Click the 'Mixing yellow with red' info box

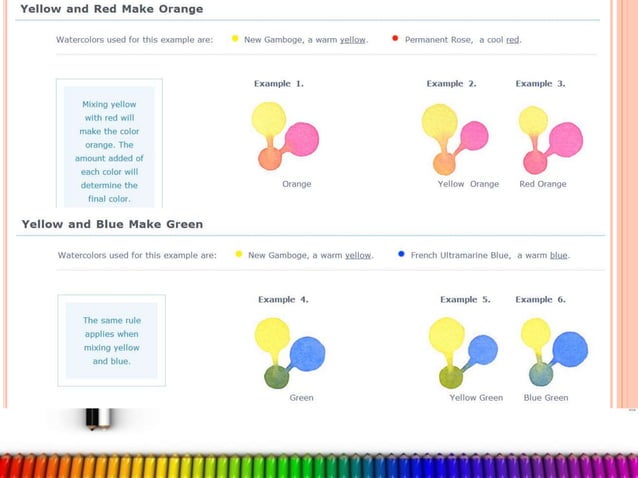(110, 150)
